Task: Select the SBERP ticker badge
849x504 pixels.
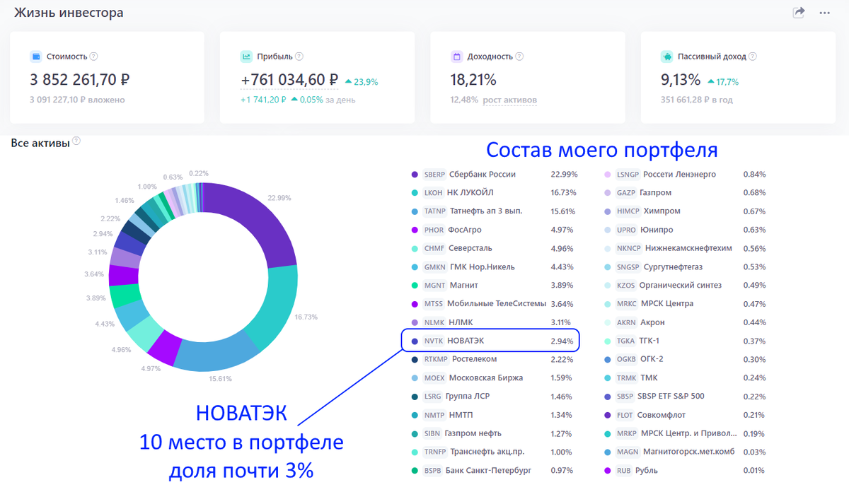Action: pos(434,175)
